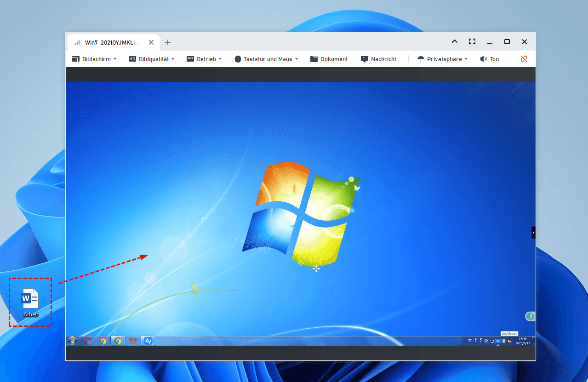The width and height of the screenshot is (588, 382).
Task: Click the muted volume tray icon in remote
Action: click(509, 341)
